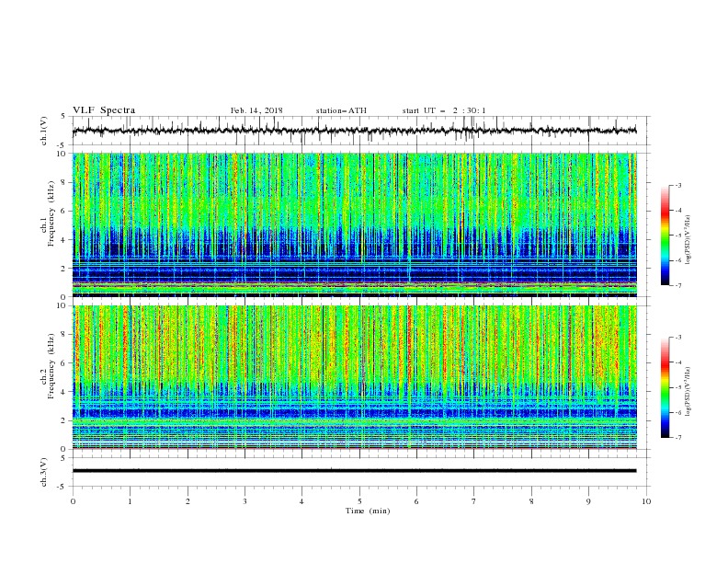Click the log(PSD) label beside ch.1 colorbar
This screenshot has height=563, width=728.
688,240
